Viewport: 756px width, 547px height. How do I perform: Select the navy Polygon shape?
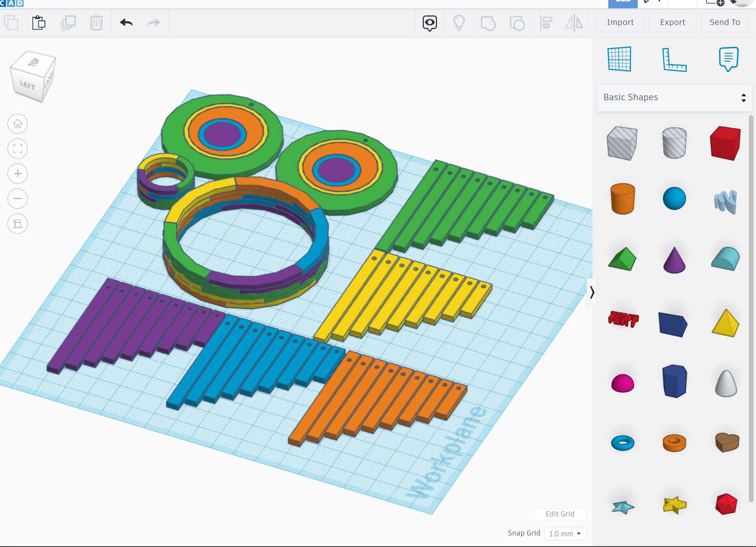pos(674,381)
